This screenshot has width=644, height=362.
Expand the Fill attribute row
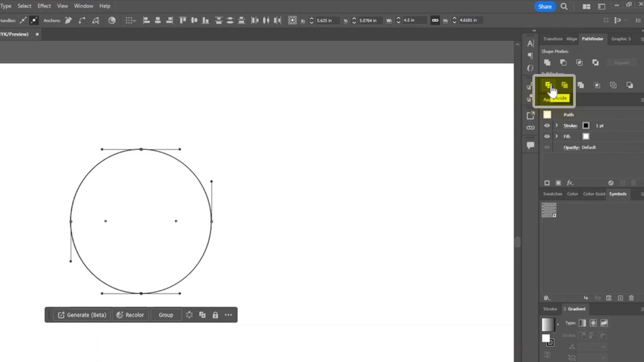(x=557, y=136)
